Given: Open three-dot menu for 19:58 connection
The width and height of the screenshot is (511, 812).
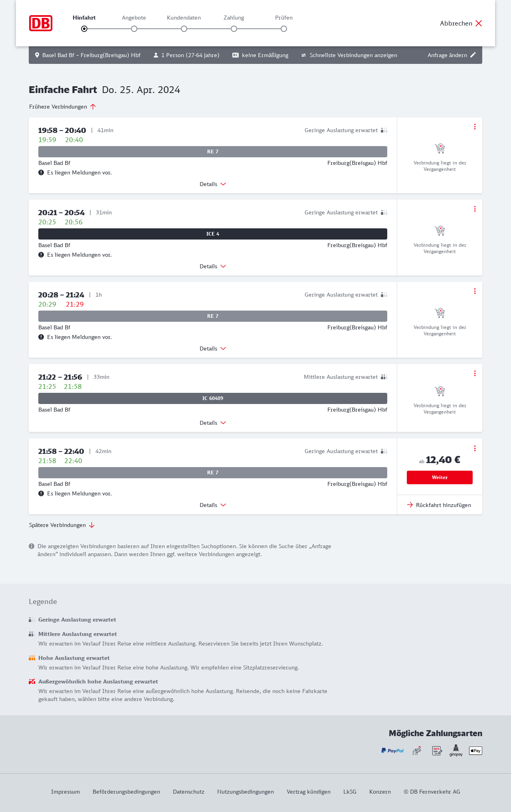Looking at the screenshot, I should (475, 127).
